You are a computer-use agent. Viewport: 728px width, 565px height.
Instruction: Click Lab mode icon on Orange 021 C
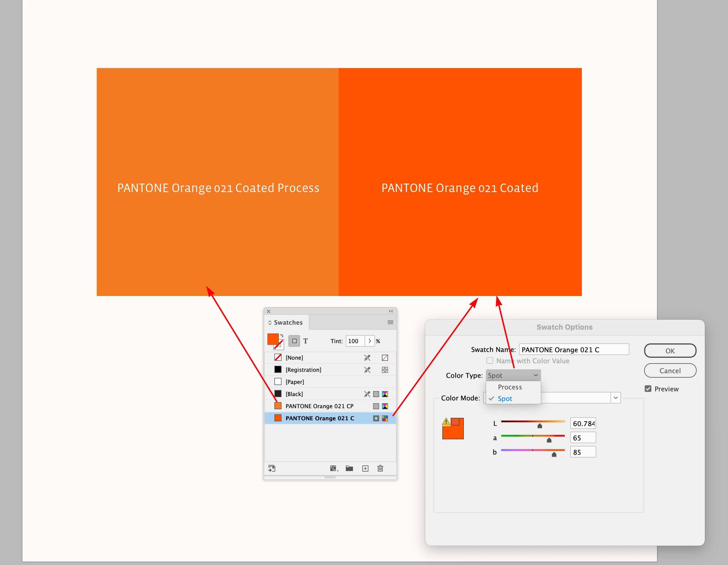pos(385,418)
